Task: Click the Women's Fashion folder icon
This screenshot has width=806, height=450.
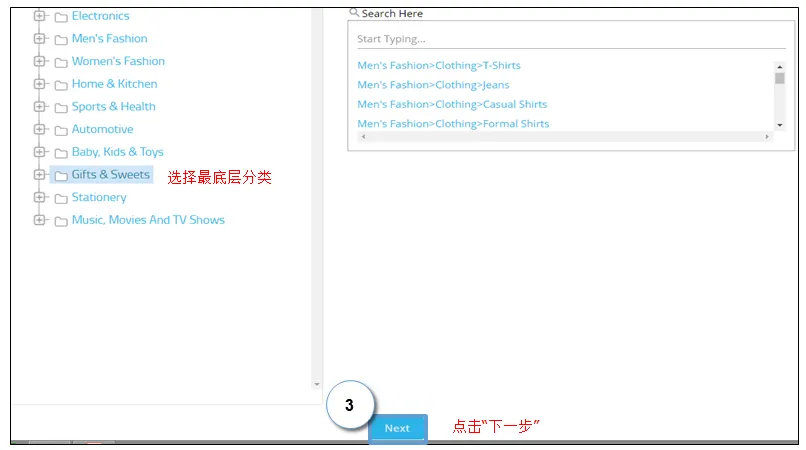Action: click(x=61, y=63)
